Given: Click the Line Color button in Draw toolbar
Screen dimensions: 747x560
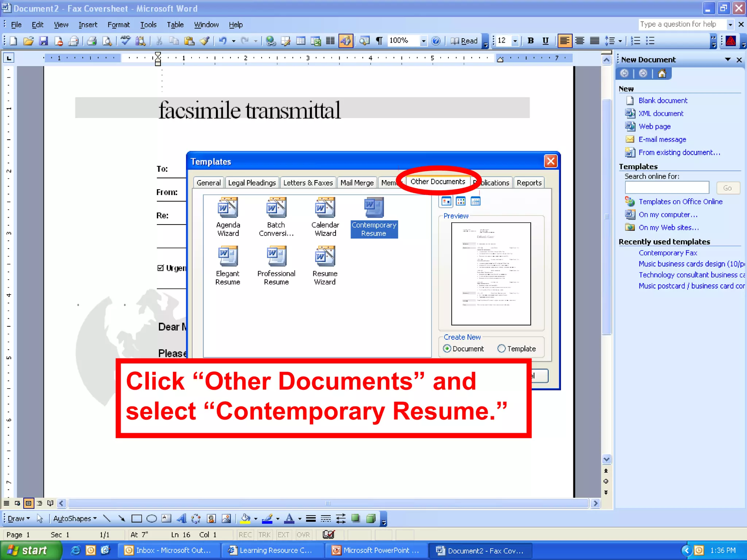Looking at the screenshot, I should click(x=267, y=518).
